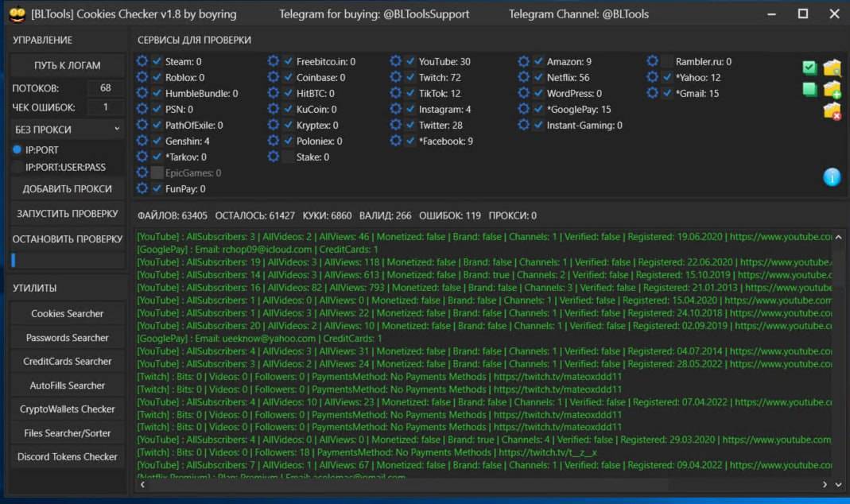Screen dimensions: 850x504
Task: Open settings gear next to Steam
Action: pos(142,61)
